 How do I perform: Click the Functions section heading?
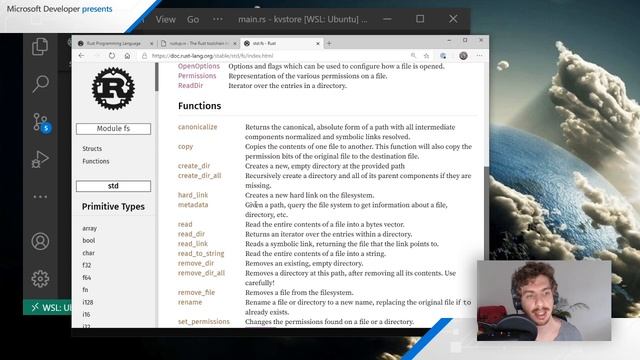199,106
